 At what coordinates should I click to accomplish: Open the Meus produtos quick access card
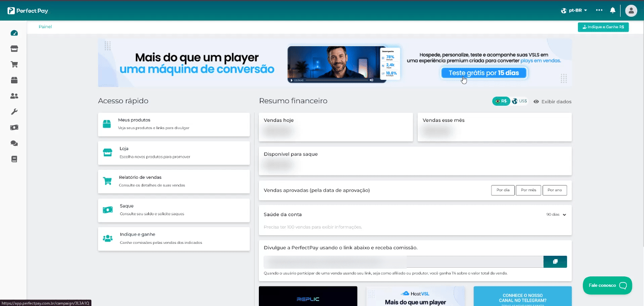[x=174, y=124]
